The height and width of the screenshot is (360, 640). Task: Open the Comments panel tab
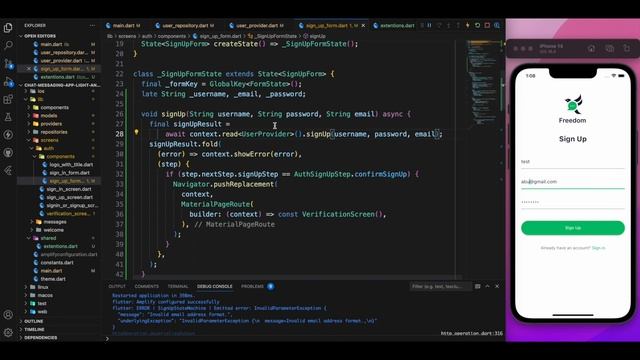coord(147,287)
